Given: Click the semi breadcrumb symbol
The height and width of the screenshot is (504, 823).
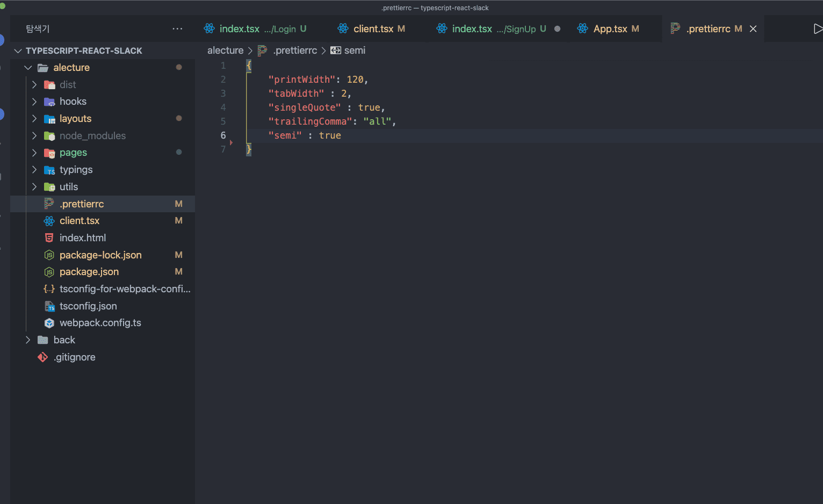Looking at the screenshot, I should click(x=354, y=51).
